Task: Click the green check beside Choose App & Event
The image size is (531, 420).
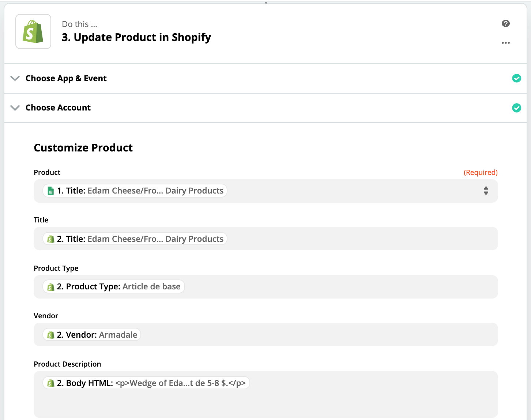Action: tap(516, 78)
